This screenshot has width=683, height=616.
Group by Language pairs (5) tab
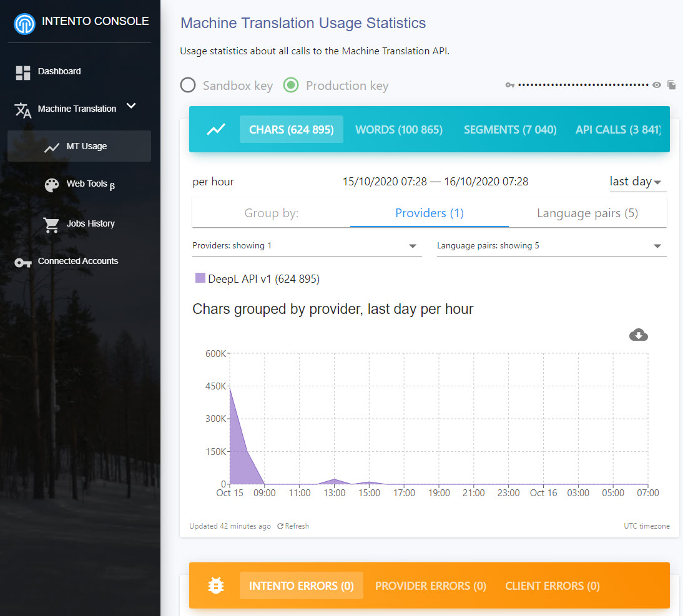click(x=587, y=213)
